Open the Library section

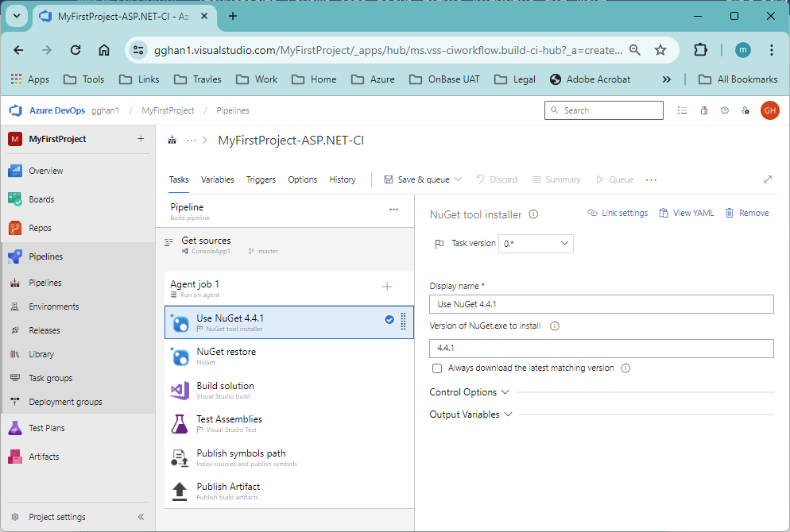[x=44, y=353]
